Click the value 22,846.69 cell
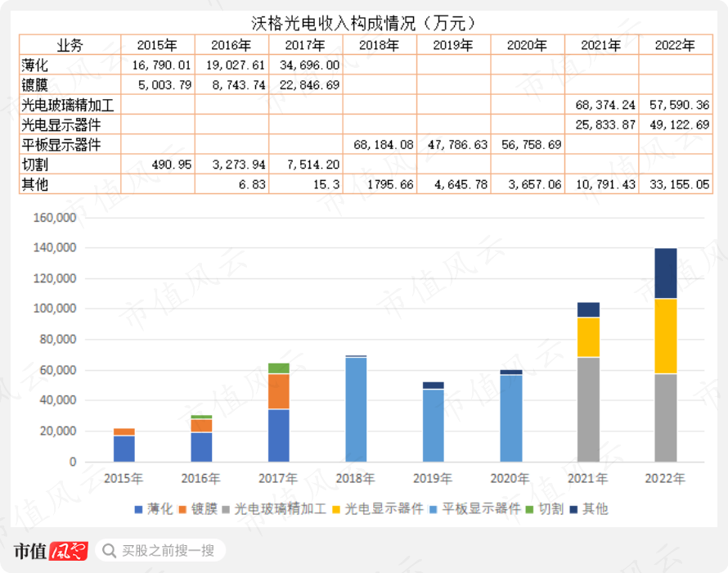The image size is (728, 573). [305, 85]
